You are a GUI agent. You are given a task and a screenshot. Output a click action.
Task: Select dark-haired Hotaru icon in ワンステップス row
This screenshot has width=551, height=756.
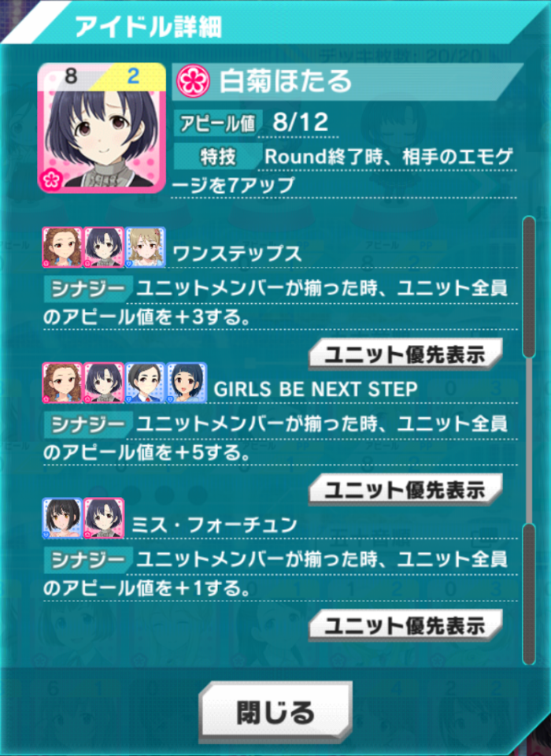(104, 247)
